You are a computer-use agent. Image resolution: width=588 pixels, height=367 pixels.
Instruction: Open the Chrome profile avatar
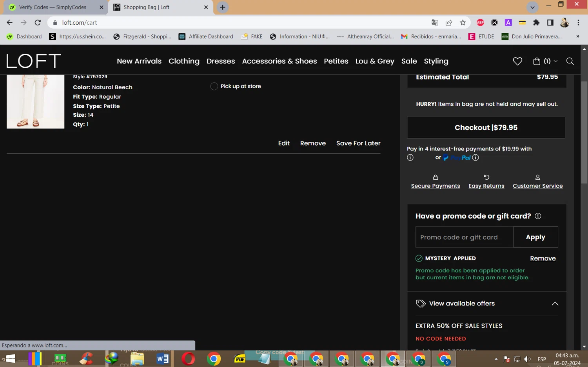[564, 23]
